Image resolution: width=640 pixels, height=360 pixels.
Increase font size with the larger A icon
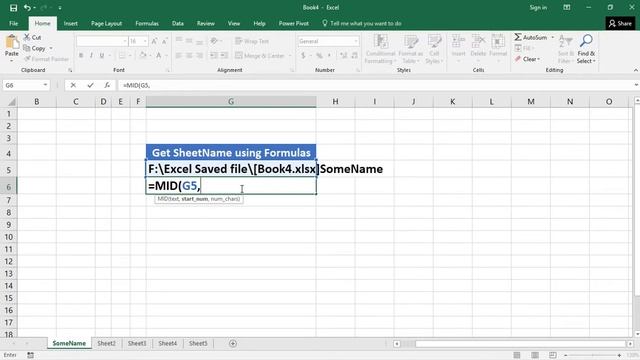[x=154, y=41]
